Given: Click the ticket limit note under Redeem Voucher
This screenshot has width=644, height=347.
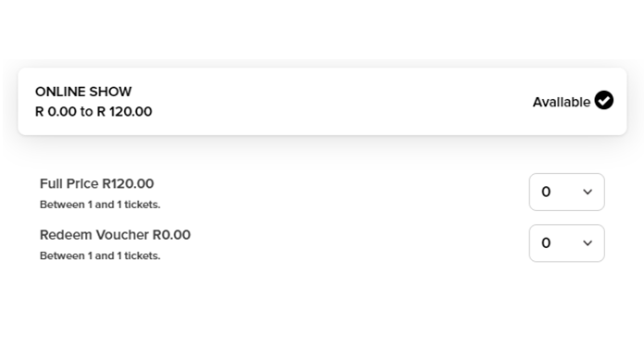Looking at the screenshot, I should pos(100,255).
